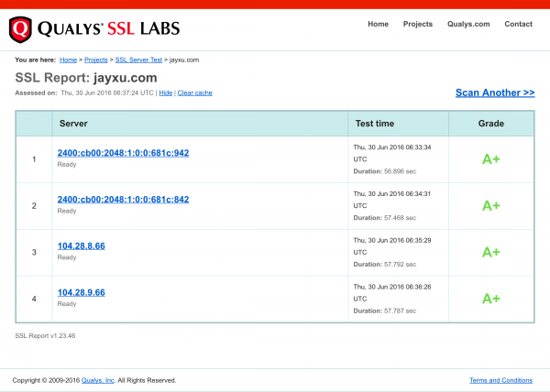Click the SSL Report: jayxu.com heading

(x=86, y=78)
